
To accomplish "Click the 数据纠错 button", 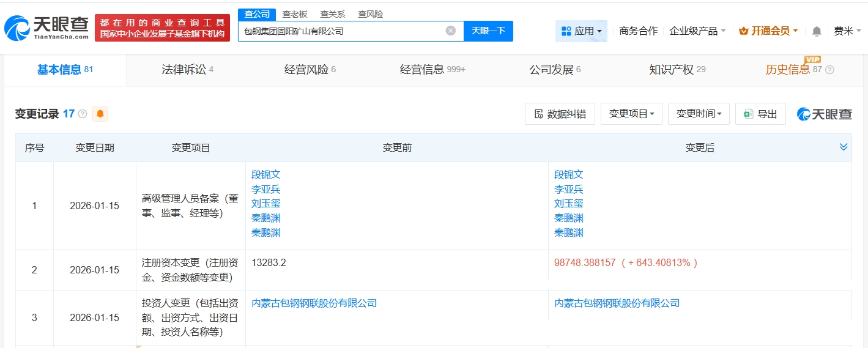I will (x=560, y=114).
